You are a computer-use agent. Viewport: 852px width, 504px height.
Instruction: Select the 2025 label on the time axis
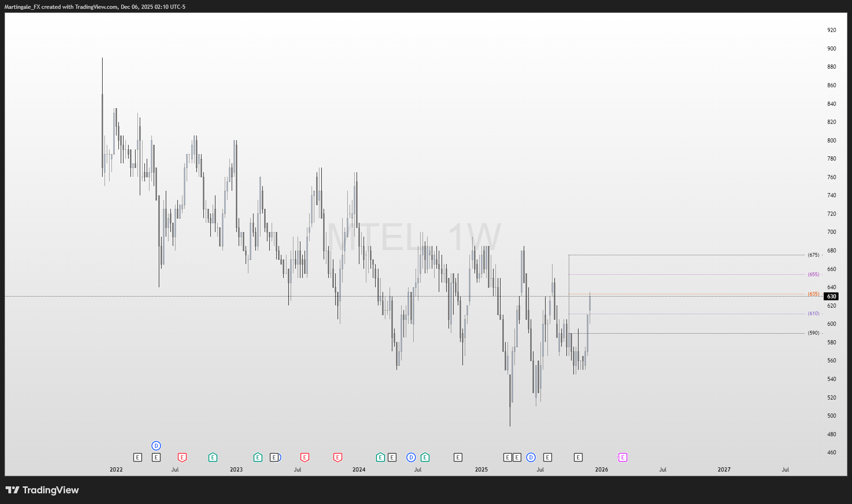481,470
